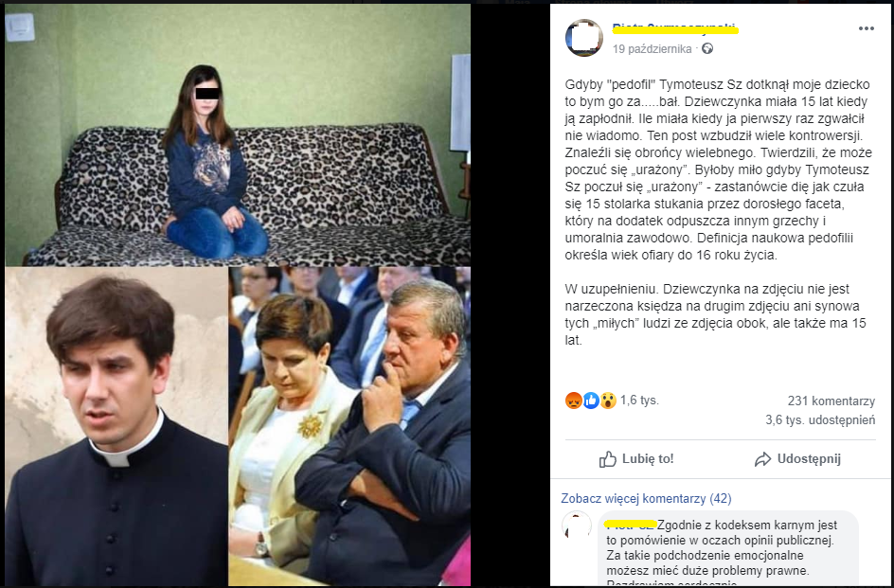This screenshot has height=588, width=894.
Task: Click the 19 października timestamp
Action: [652, 49]
